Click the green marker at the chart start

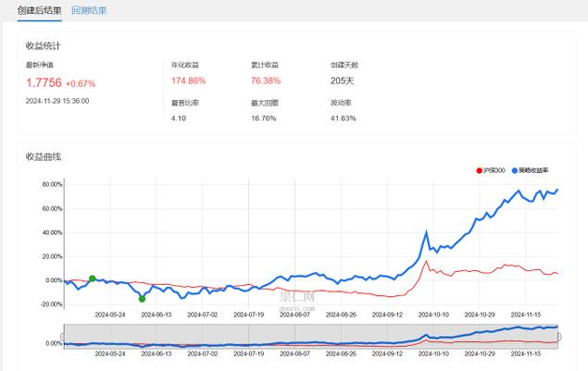coord(92,278)
